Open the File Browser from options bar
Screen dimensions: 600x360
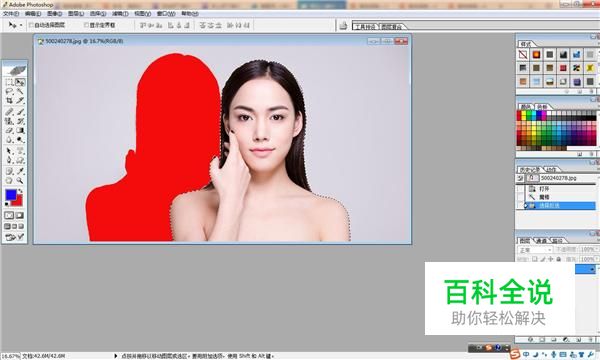(x=343, y=25)
